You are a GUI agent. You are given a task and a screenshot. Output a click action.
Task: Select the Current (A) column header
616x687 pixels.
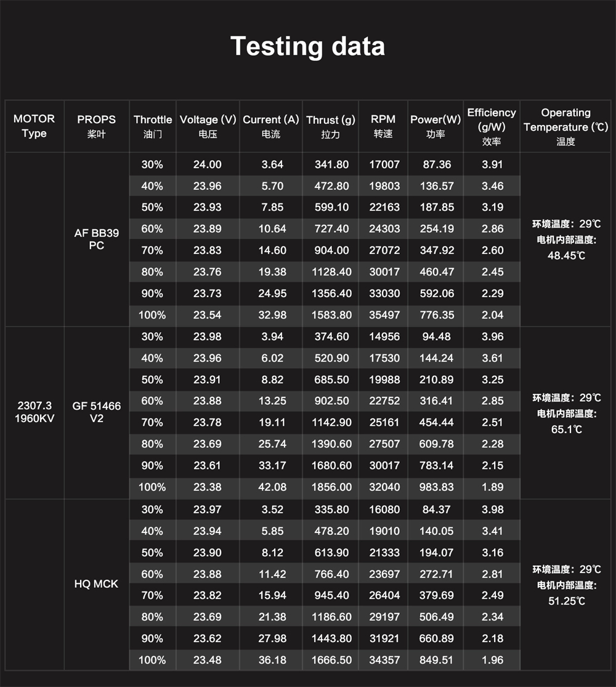coord(270,126)
